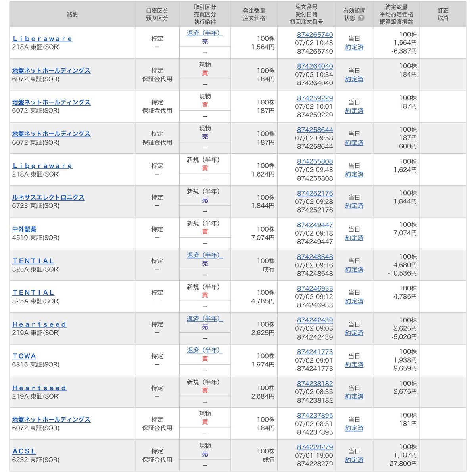Open order number 874228279 link

click(x=315, y=447)
